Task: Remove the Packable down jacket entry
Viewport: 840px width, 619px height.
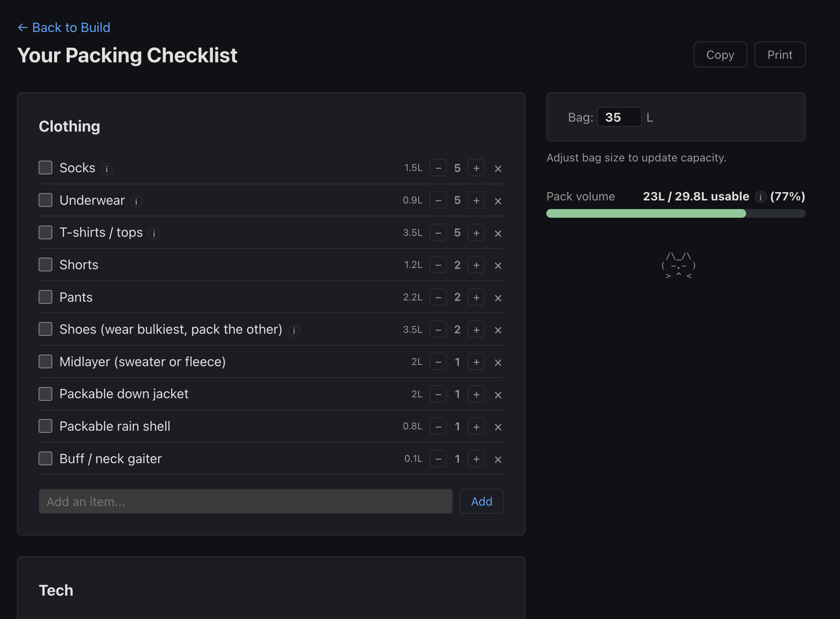Action: [498, 395]
